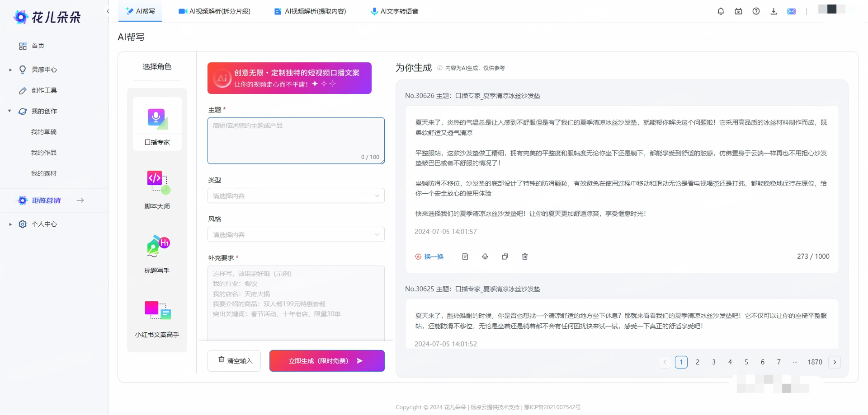
Task: Go to next results page arrow
Action: [x=835, y=362]
